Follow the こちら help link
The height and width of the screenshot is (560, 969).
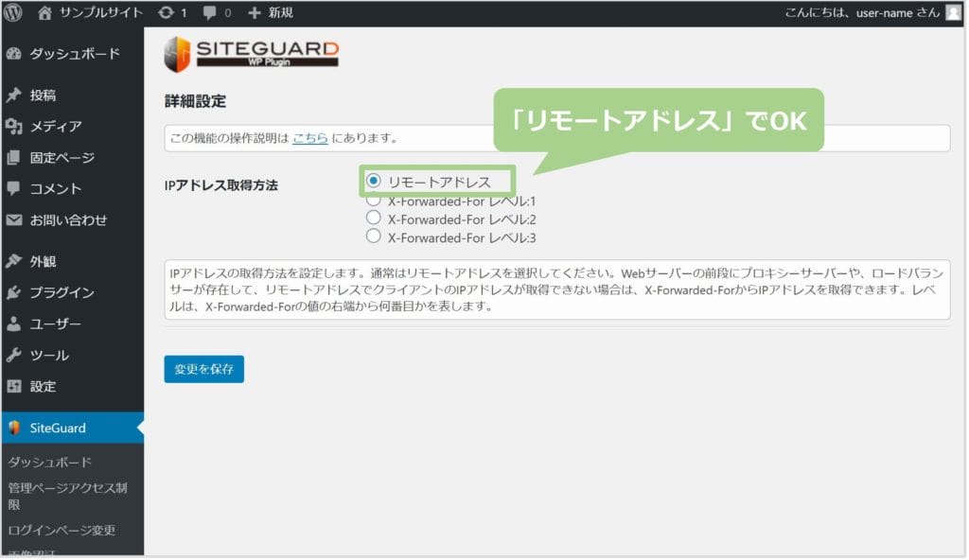(x=309, y=138)
